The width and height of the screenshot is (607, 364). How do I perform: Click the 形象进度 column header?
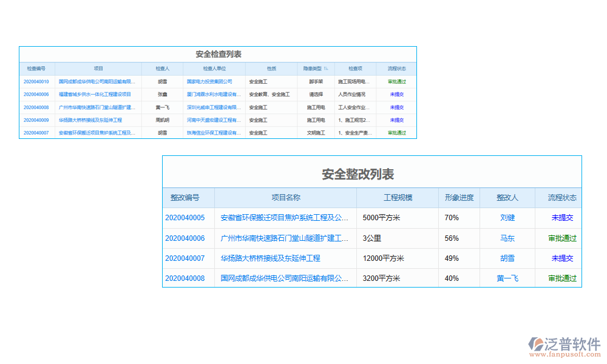pos(459,198)
